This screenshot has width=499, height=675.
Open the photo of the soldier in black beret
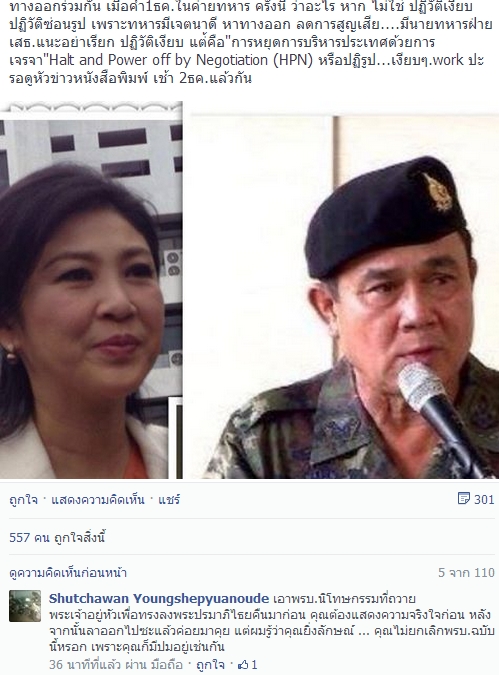pos(344,297)
